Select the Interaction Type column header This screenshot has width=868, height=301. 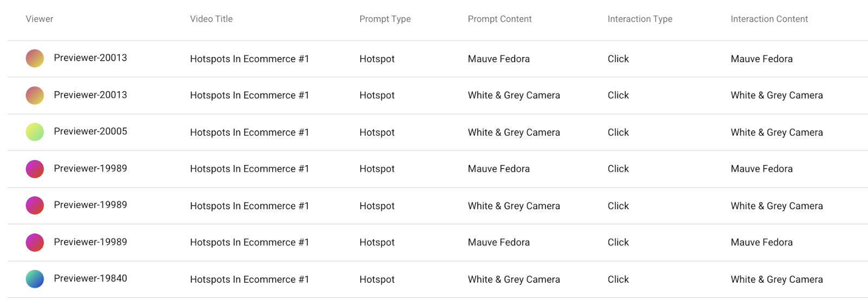click(x=640, y=19)
